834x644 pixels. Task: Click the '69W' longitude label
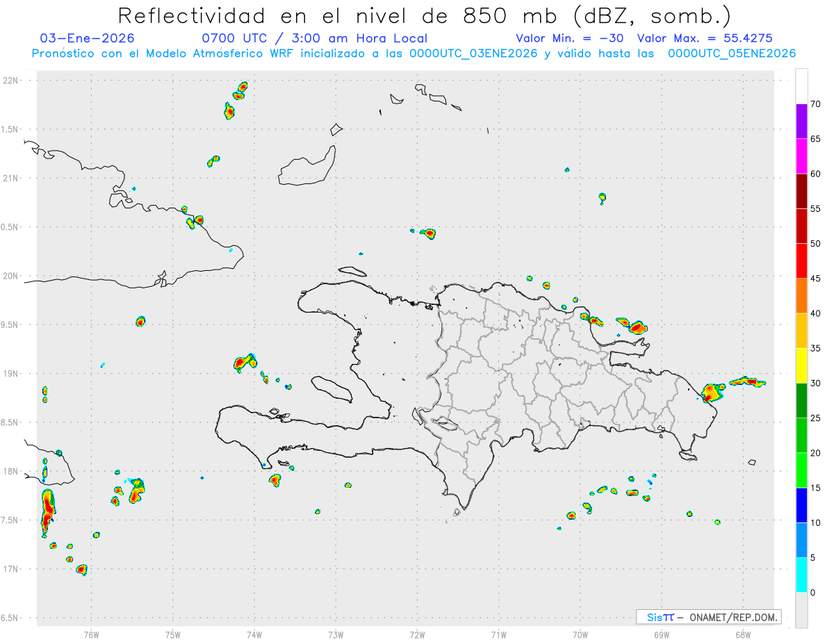[662, 634]
